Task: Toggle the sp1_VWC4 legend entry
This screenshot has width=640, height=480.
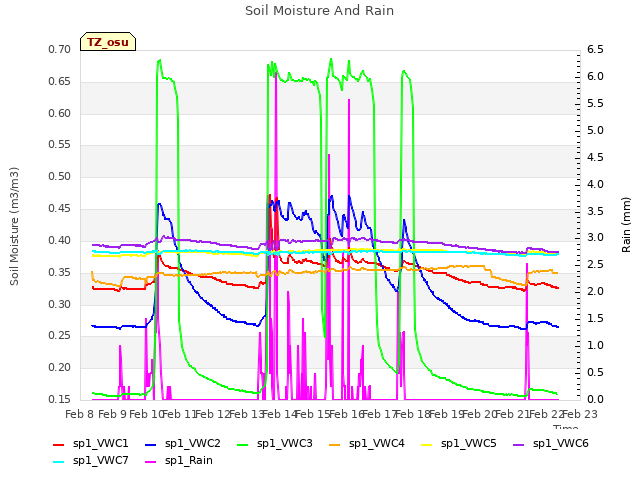Action: 367,444
